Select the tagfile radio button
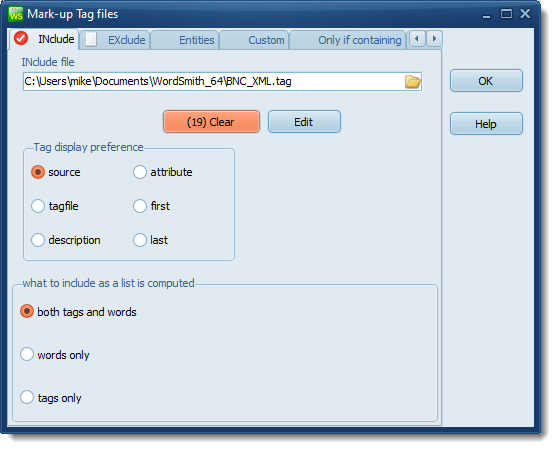Viewport: 556px width, 449px height. pos(38,206)
